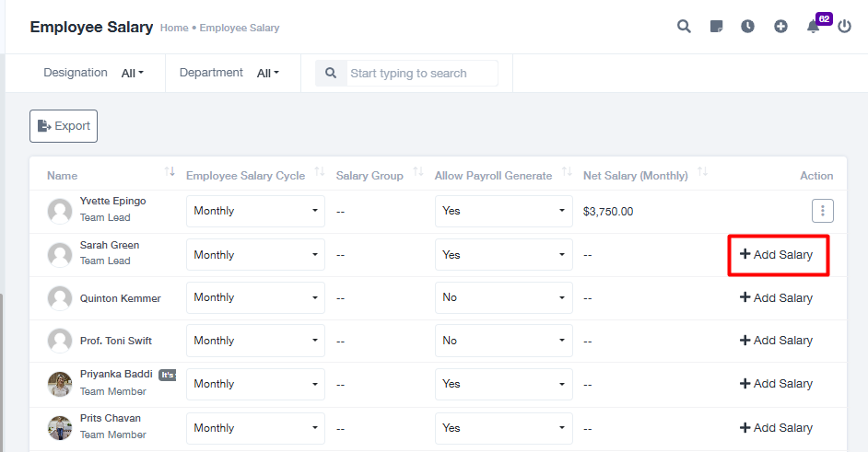Click Add Salary for Priyanka Baddi
The height and width of the screenshot is (452, 868).
(776, 383)
